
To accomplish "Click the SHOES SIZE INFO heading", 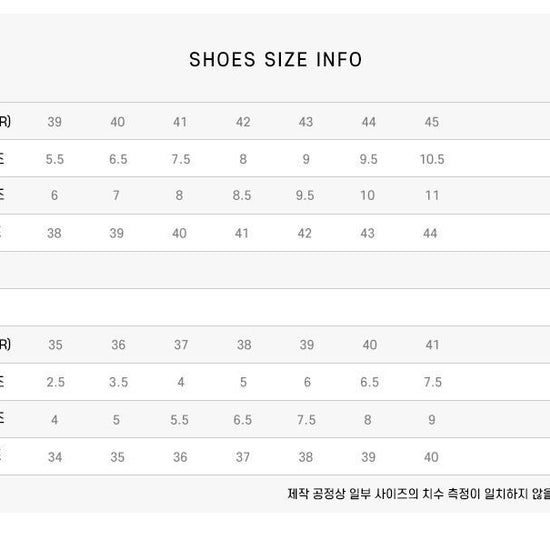I will click(x=275, y=59).
